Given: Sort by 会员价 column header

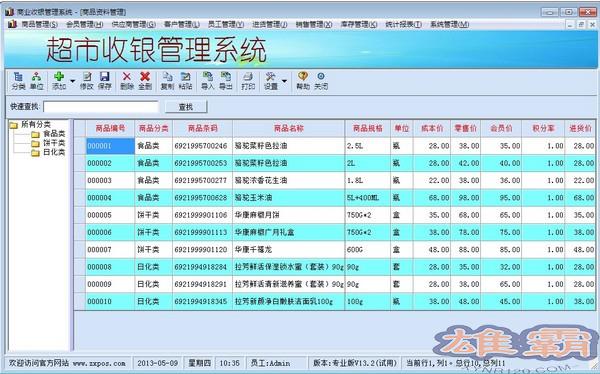Looking at the screenshot, I should point(501,129).
